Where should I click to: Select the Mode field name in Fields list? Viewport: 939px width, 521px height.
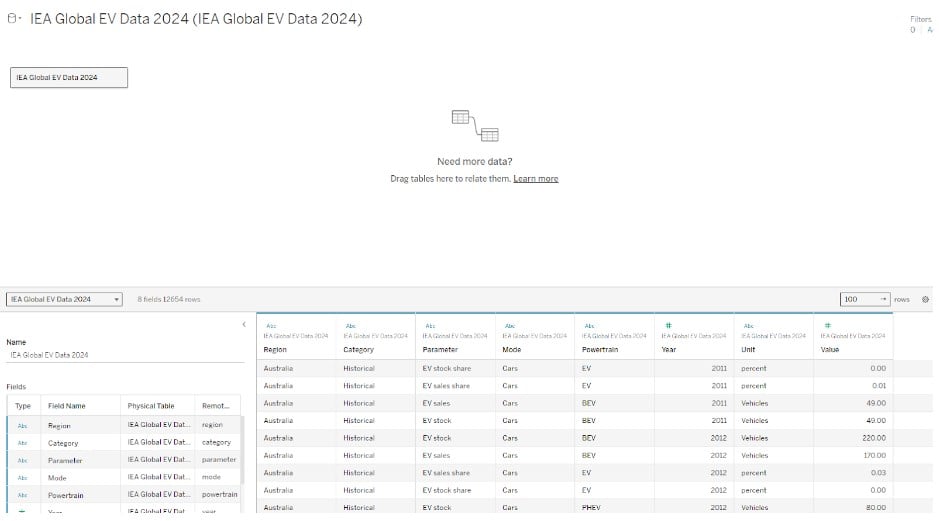click(57, 478)
